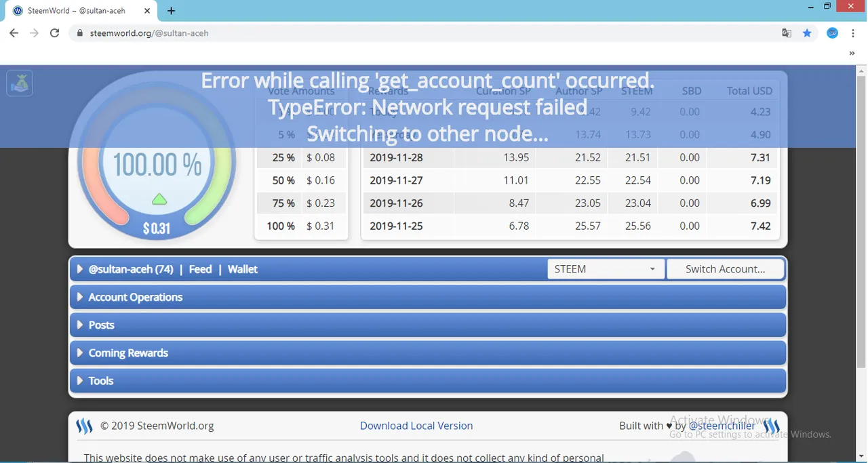Screen dimensions: 868x463
Task: Click the $ 0.23 vote value
Action: [x=321, y=203]
